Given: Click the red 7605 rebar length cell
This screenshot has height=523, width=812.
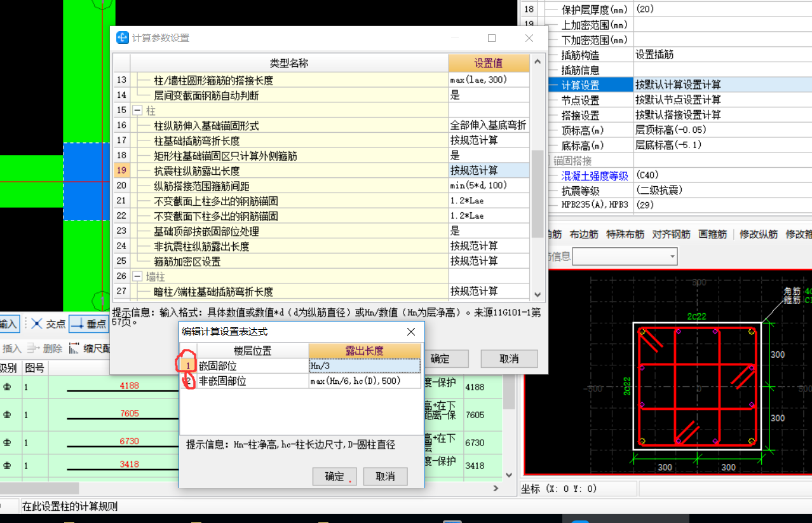Looking at the screenshot, I should (129, 414).
